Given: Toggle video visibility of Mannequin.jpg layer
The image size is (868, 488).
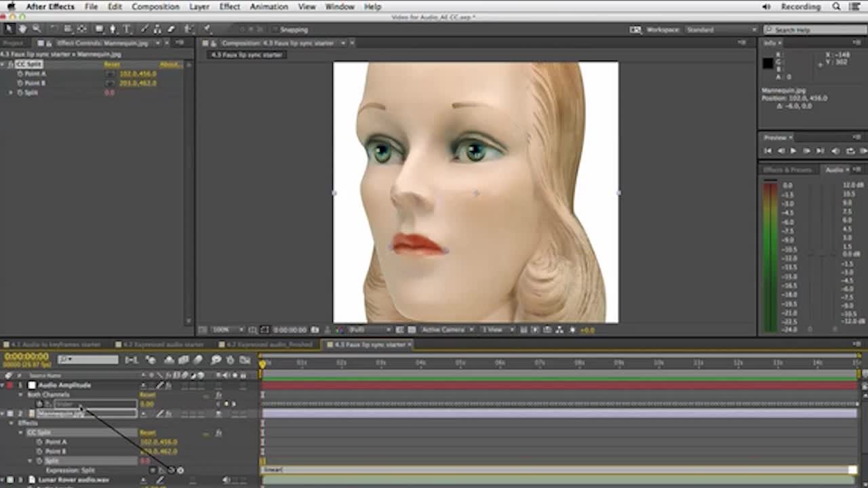Looking at the screenshot, I should 218,413.
